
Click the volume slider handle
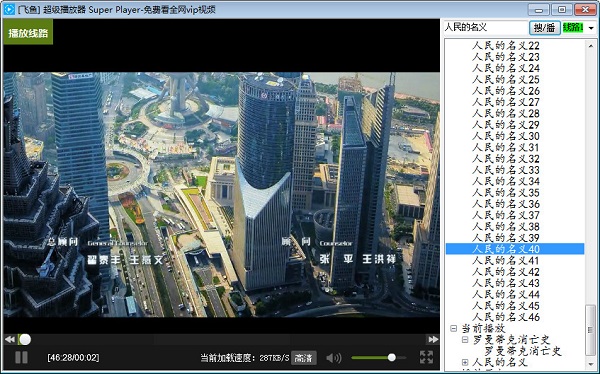391,358
